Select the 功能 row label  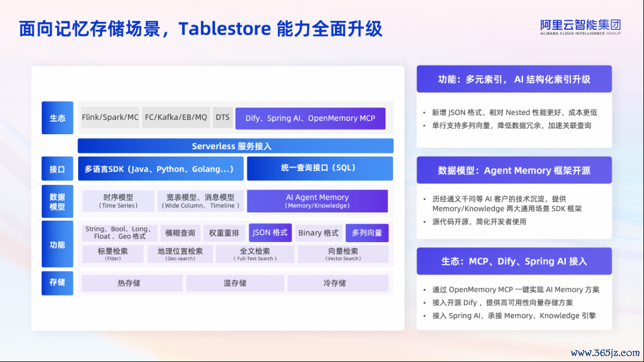tap(57, 245)
